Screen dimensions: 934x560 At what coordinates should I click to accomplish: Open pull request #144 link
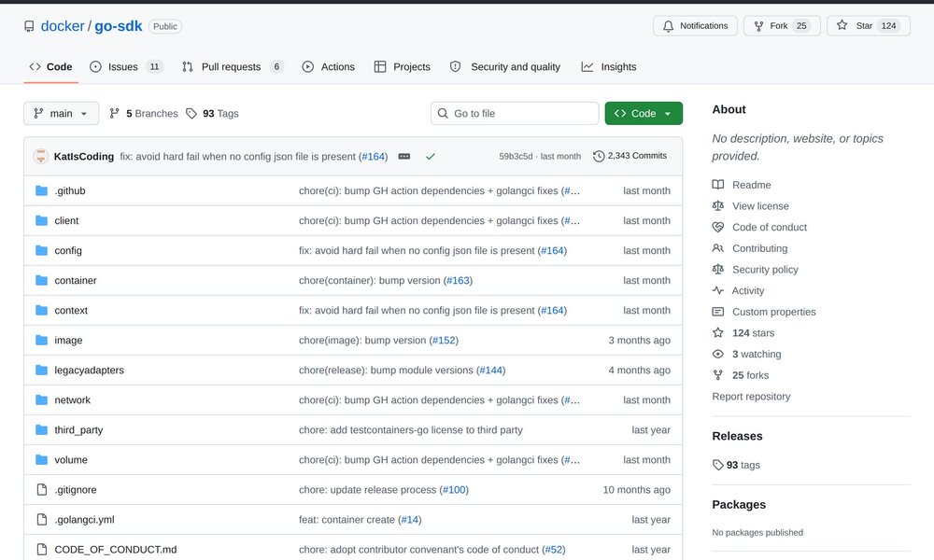click(491, 371)
